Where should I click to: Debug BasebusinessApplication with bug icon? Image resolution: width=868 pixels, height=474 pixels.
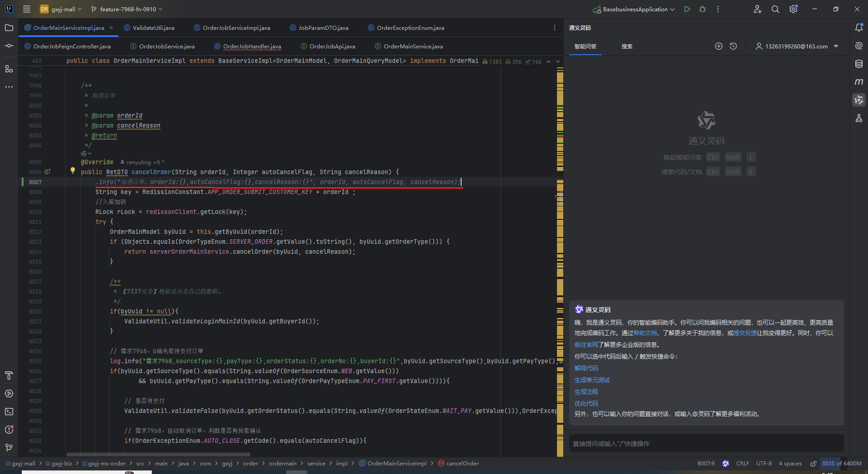tap(703, 9)
